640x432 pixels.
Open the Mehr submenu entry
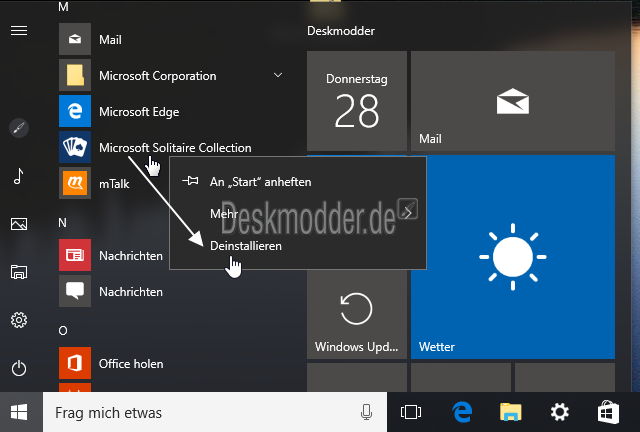coord(298,213)
